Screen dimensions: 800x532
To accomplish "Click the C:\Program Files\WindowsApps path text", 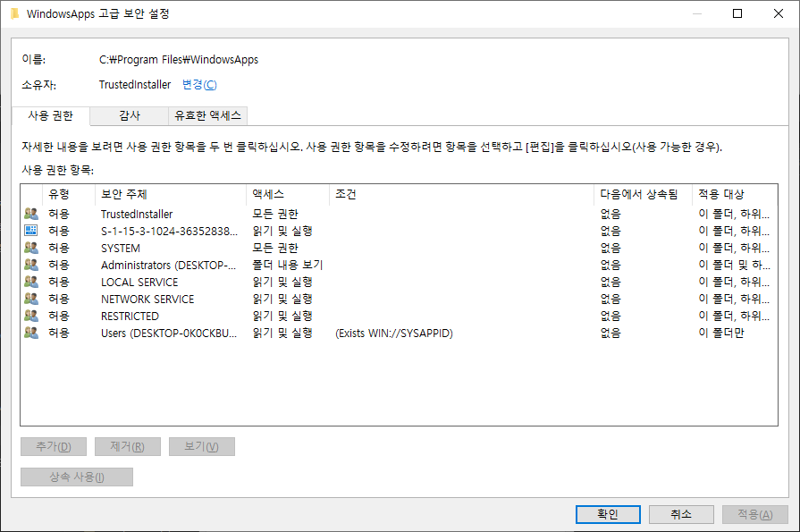I will pos(179,60).
